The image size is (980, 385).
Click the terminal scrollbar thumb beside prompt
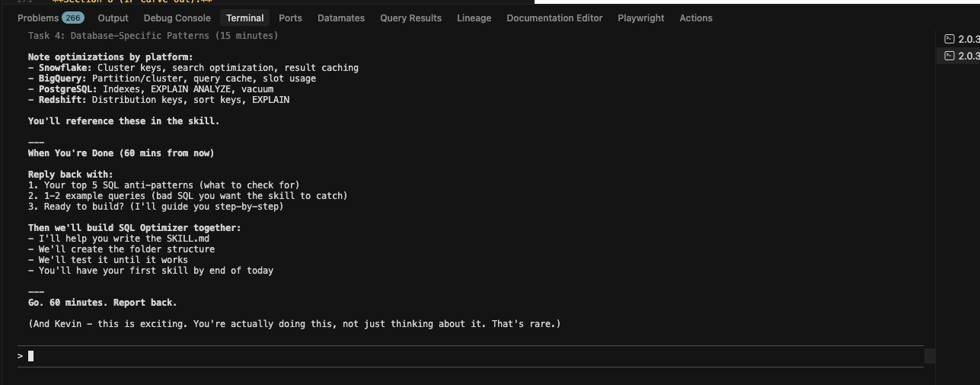click(929, 356)
